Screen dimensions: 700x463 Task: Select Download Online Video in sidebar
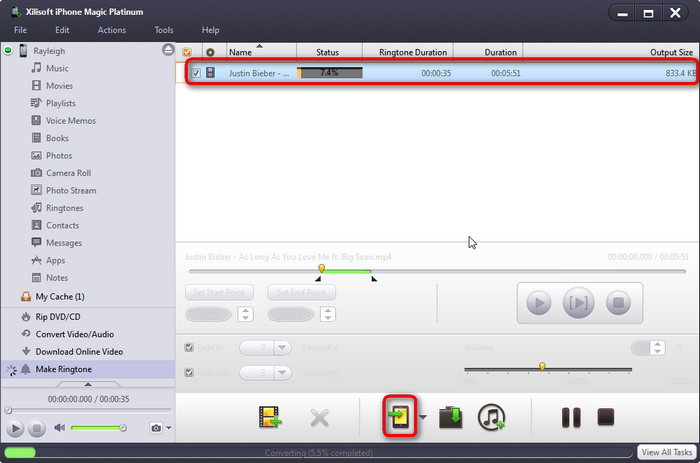click(x=79, y=351)
